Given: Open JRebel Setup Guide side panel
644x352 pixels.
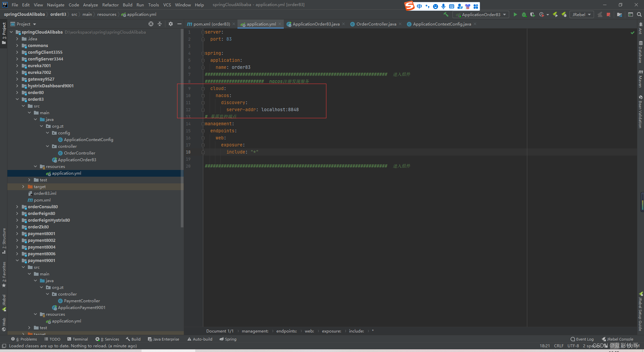Looking at the screenshot, I should click(x=640, y=311).
